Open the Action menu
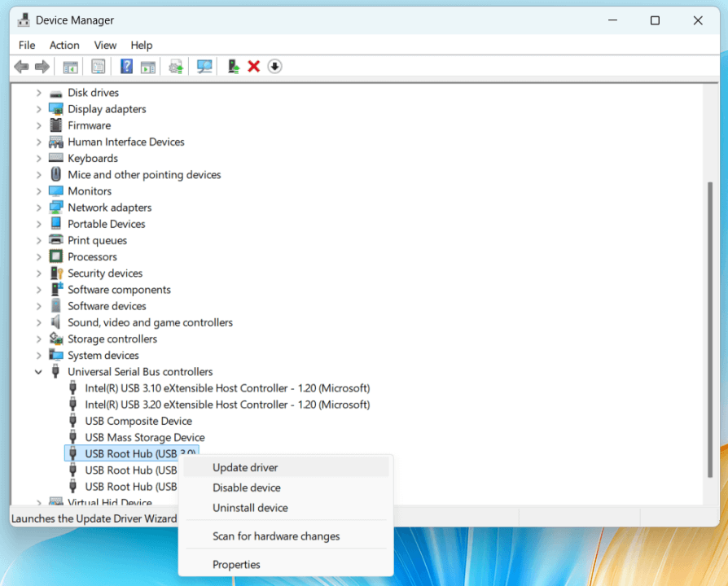728x586 pixels. pos(64,45)
